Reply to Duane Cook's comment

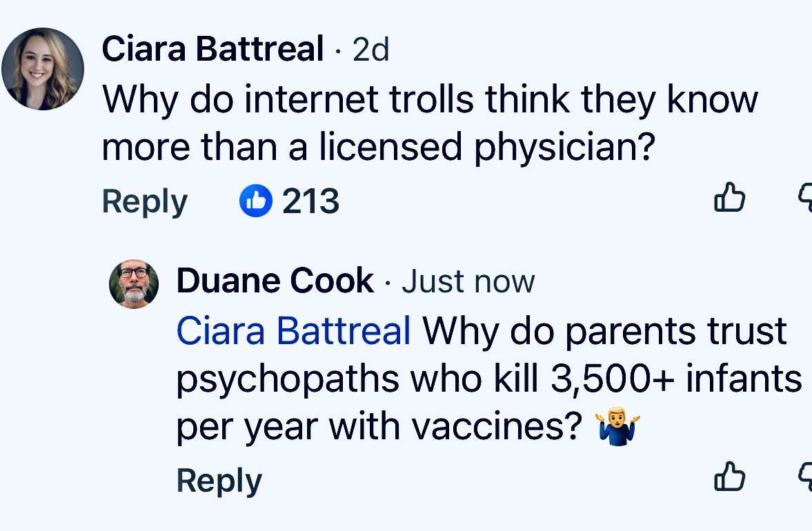(x=219, y=480)
